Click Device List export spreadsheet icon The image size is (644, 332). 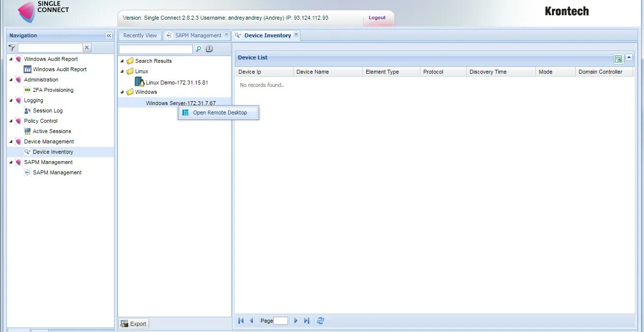pos(618,59)
